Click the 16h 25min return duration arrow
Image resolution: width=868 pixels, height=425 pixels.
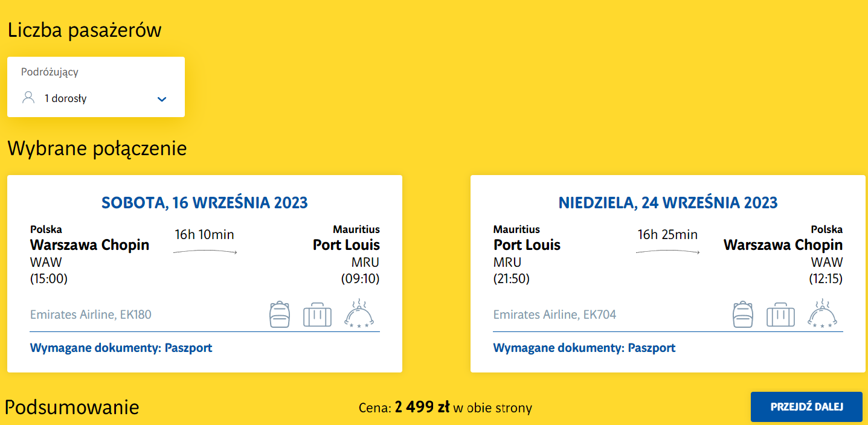(667, 251)
